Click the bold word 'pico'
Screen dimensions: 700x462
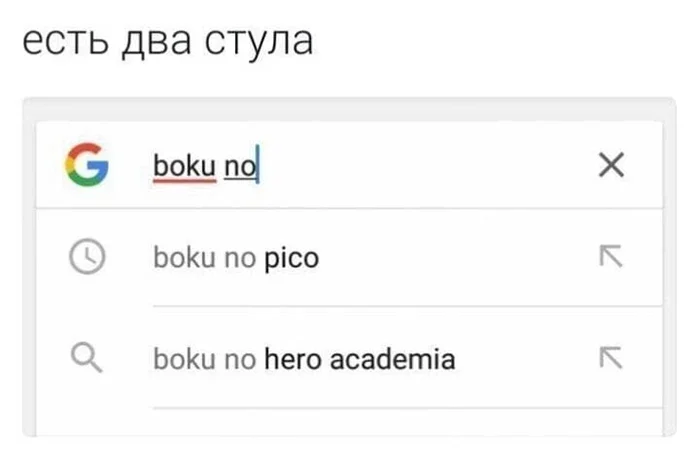click(291, 259)
